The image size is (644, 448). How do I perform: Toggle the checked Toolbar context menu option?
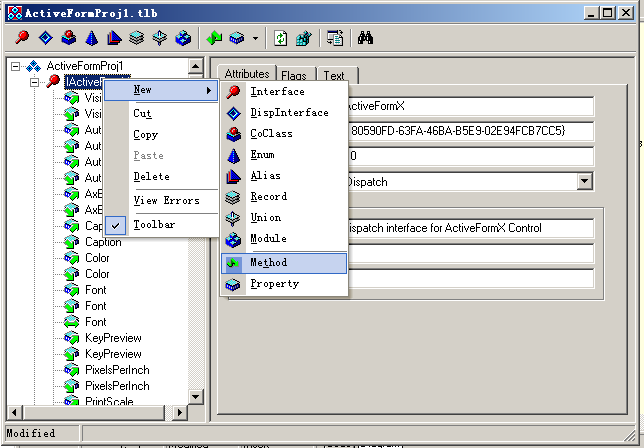pyautogui.click(x=153, y=225)
